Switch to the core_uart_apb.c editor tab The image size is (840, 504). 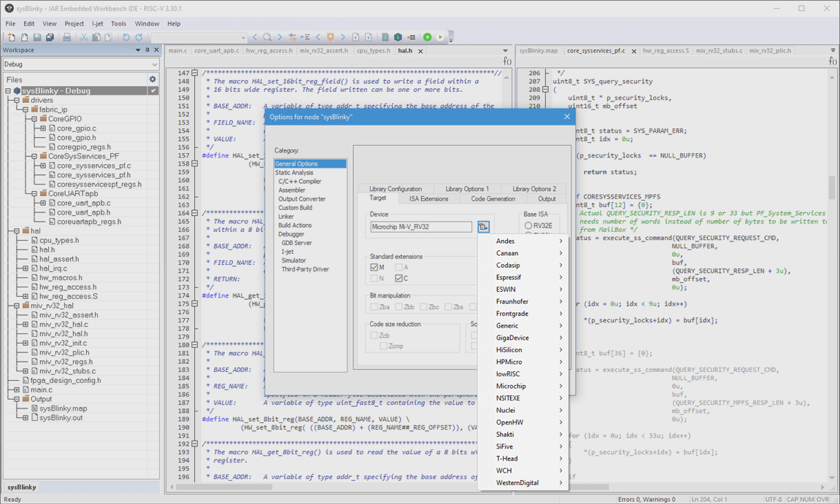(217, 50)
